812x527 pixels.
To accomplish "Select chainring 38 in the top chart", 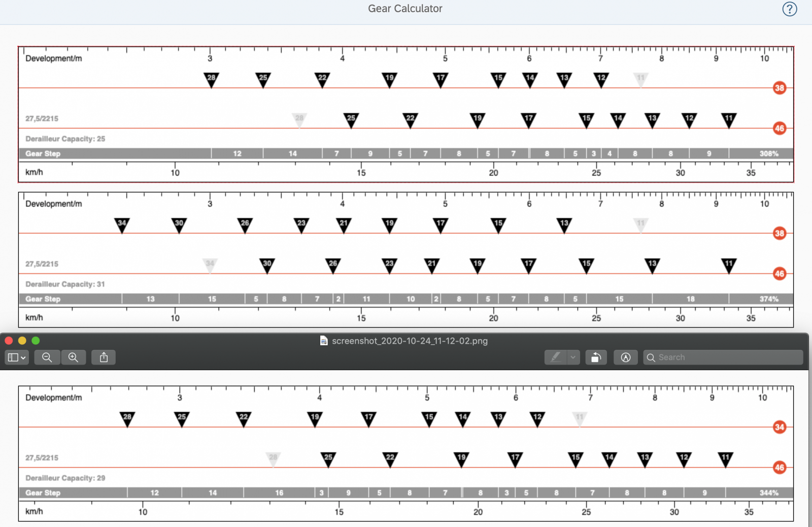I will pyautogui.click(x=780, y=88).
